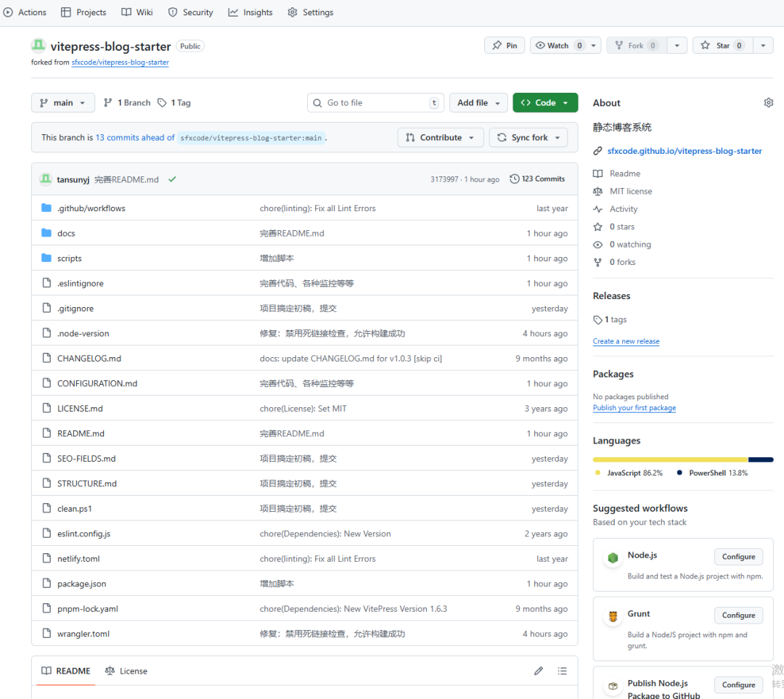
Task: Click the Go to file search field
Action: click(x=374, y=103)
